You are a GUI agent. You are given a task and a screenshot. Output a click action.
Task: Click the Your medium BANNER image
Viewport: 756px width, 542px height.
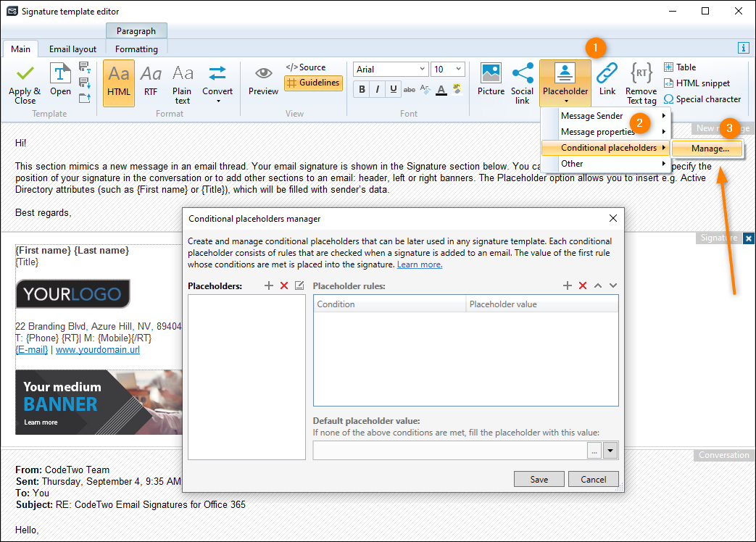[99, 402]
